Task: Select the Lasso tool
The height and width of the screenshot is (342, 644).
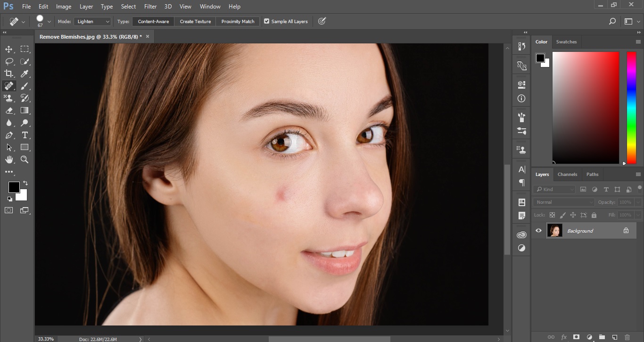Action: (9, 61)
